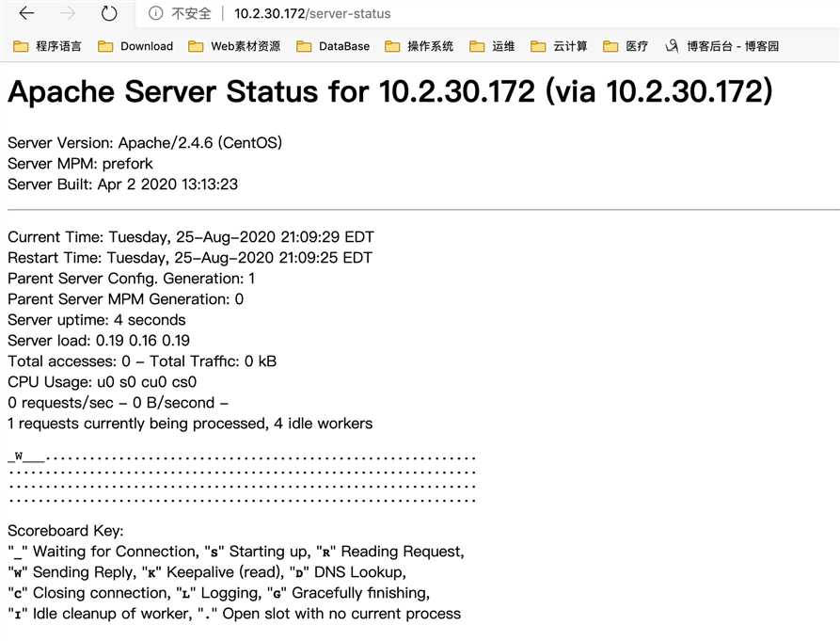This screenshot has height=641, width=840.
Task: Click the Server MPM: prefork line
Action: [x=80, y=164]
